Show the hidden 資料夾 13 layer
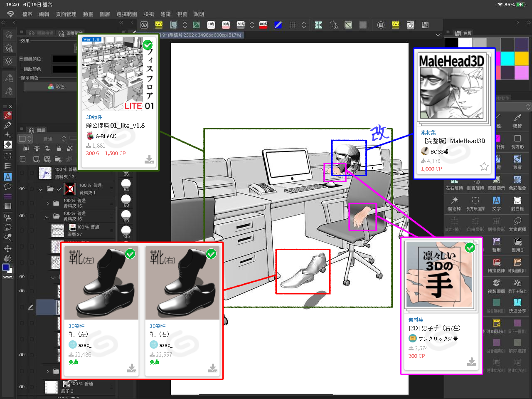Viewport: 532px width, 399px height. click(22, 173)
